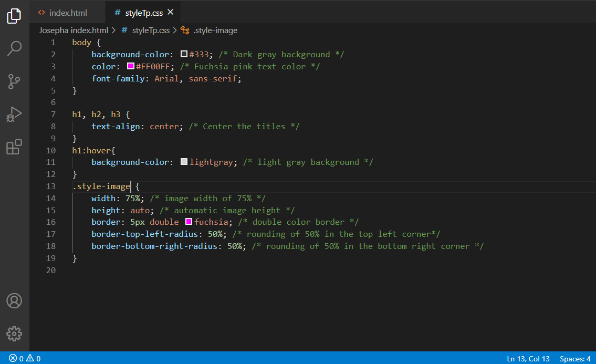Open the Run and Debug view

[x=14, y=114]
